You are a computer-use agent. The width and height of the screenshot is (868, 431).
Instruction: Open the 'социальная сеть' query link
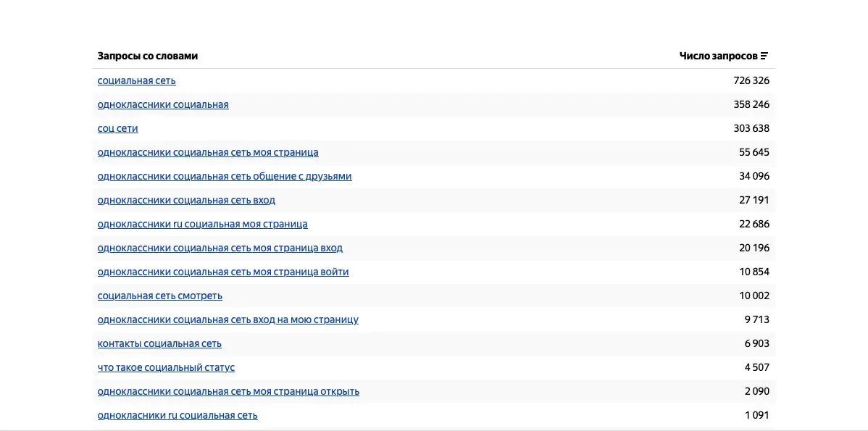[137, 81]
